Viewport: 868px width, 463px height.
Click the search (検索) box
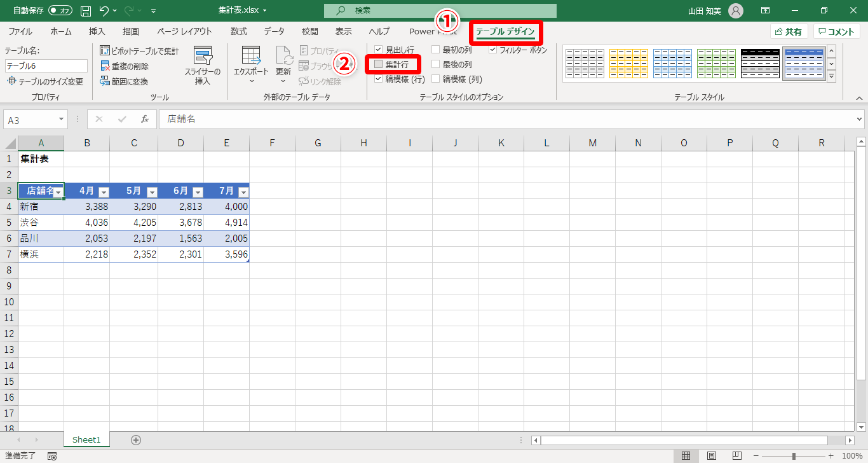coord(440,11)
